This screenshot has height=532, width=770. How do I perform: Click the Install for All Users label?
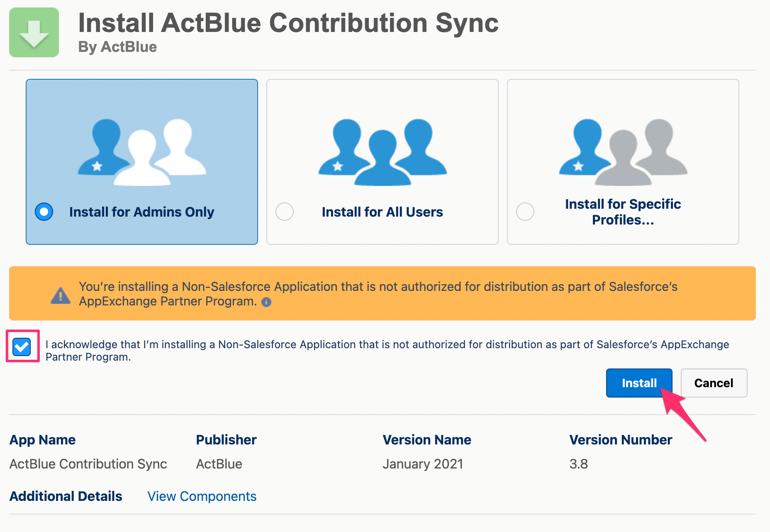(x=383, y=212)
